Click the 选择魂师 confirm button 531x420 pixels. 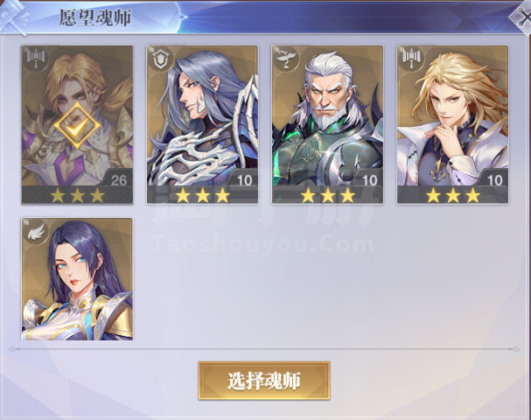[264, 381]
